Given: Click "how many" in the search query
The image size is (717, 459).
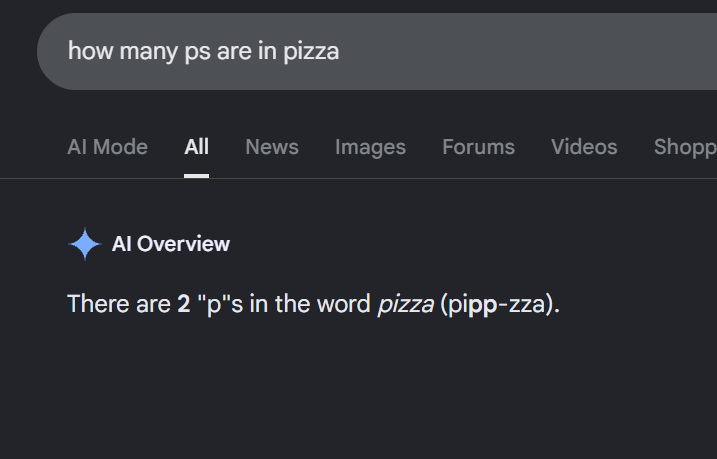Looking at the screenshot, I should click(123, 51).
